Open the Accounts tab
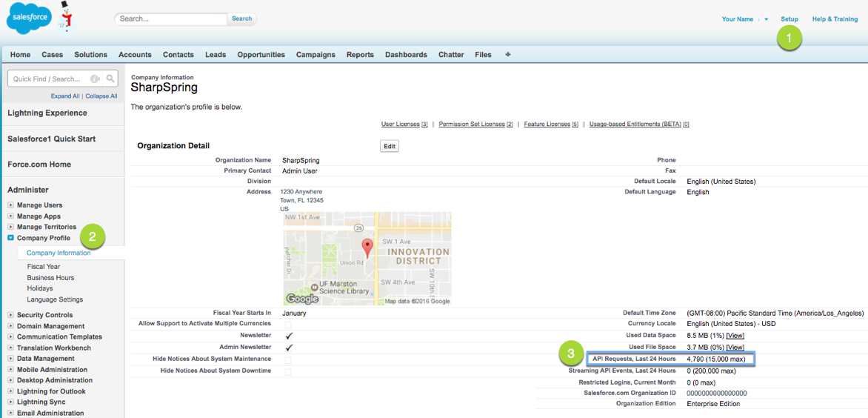Screen dimensions: 868x418 coord(135,54)
